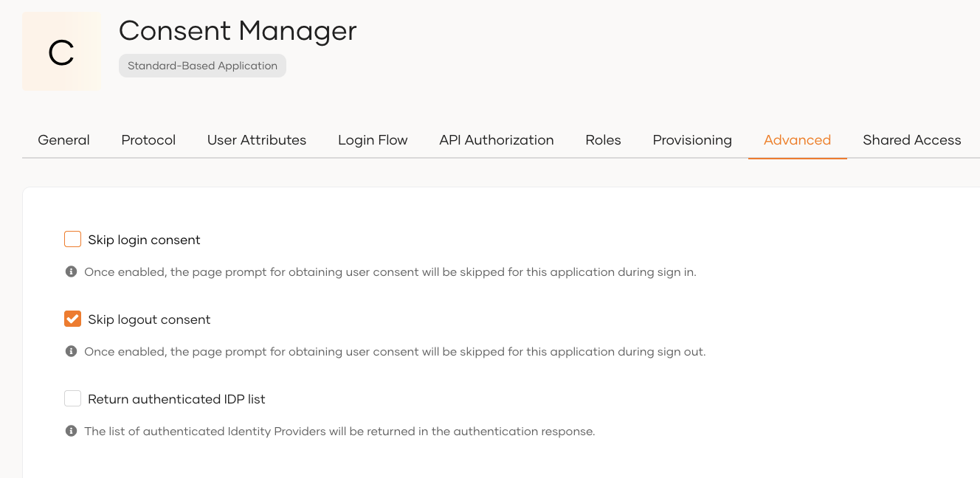Open the Login Flow tab

tap(373, 139)
